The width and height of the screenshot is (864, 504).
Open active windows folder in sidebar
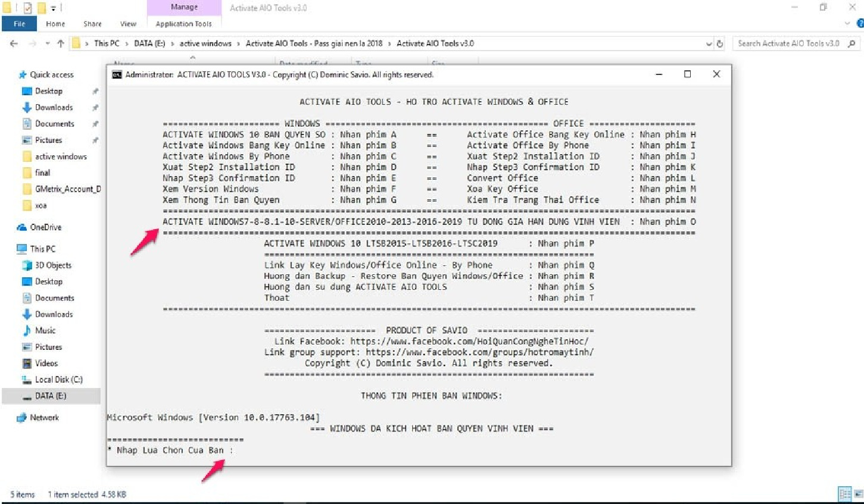click(61, 156)
